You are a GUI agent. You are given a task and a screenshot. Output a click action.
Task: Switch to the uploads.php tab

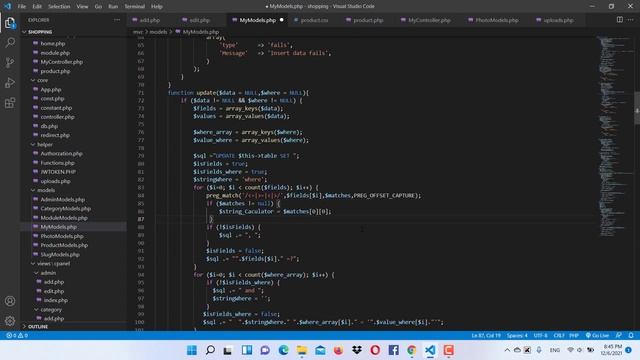coord(558,20)
